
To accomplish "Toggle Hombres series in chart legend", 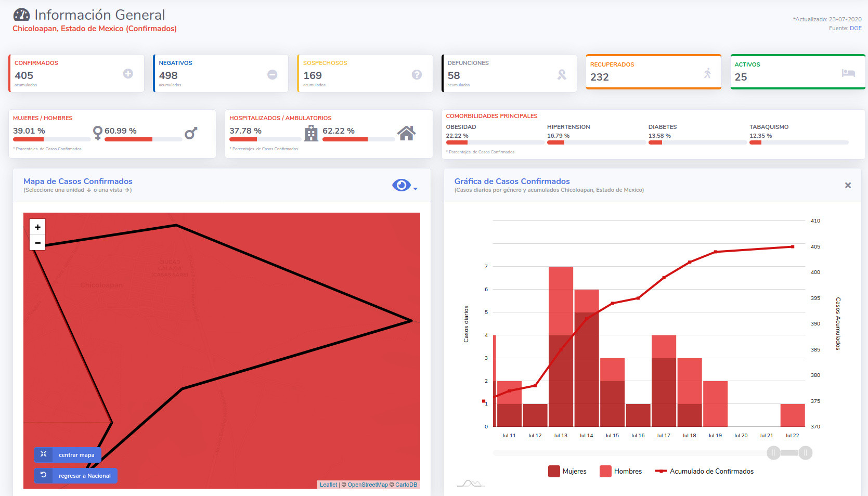I will pyautogui.click(x=621, y=471).
